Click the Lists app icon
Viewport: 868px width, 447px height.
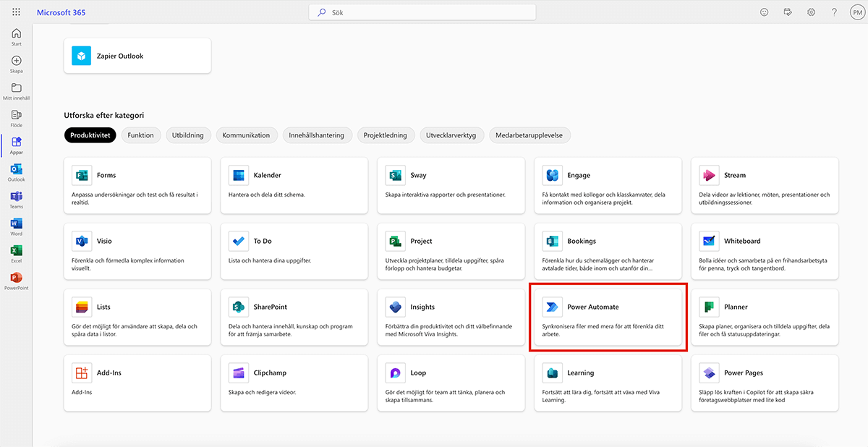point(81,307)
